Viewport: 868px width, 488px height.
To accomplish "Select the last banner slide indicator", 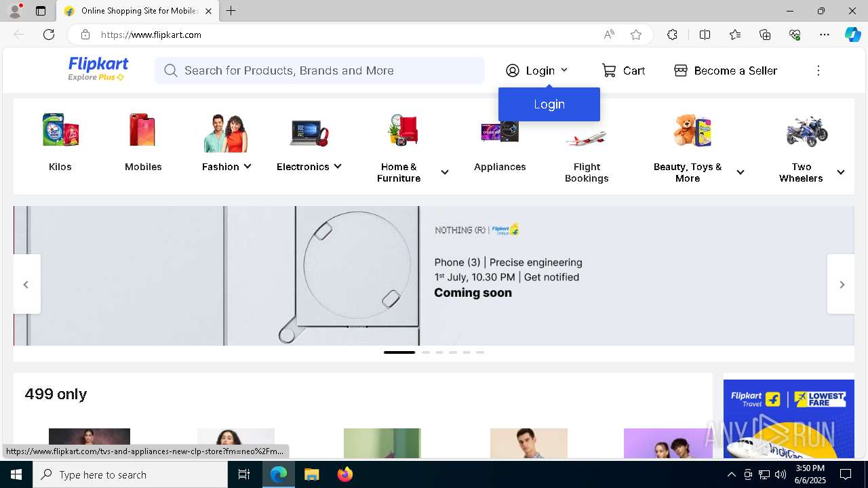I will click(480, 352).
